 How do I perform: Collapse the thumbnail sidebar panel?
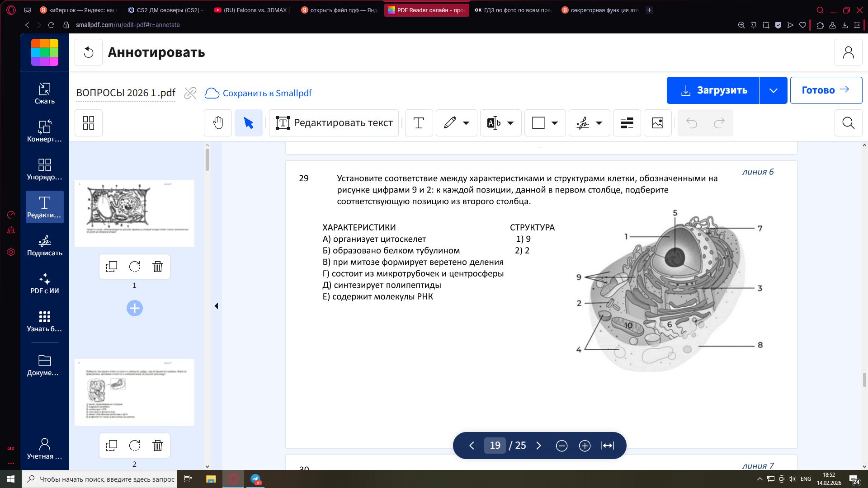point(216,306)
